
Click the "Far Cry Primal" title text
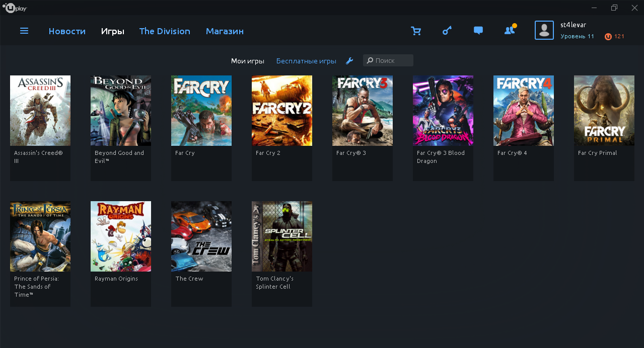click(597, 153)
